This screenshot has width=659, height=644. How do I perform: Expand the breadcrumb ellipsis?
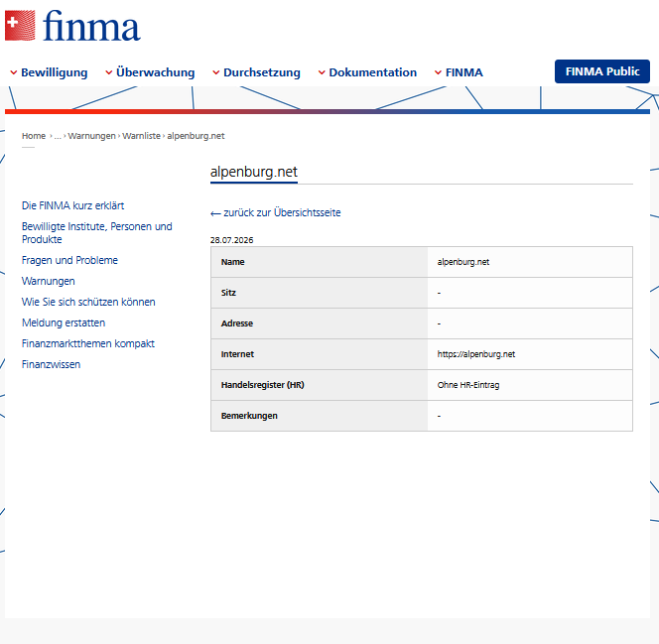point(58,136)
